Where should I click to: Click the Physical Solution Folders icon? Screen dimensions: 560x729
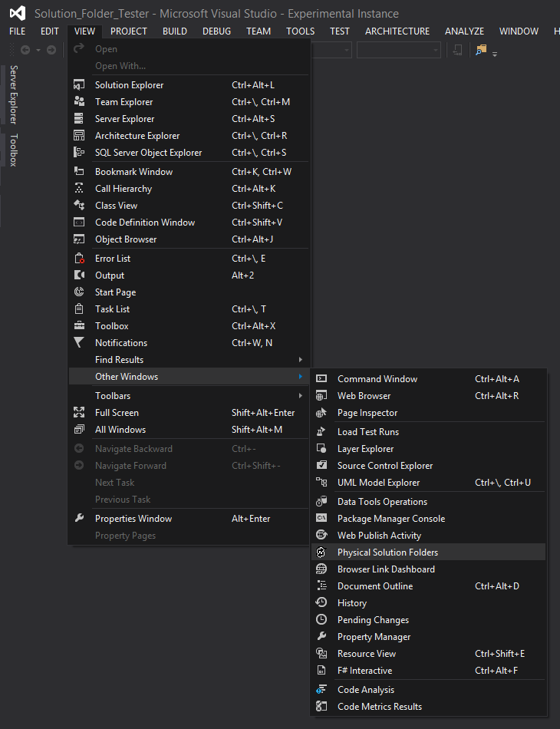321,553
